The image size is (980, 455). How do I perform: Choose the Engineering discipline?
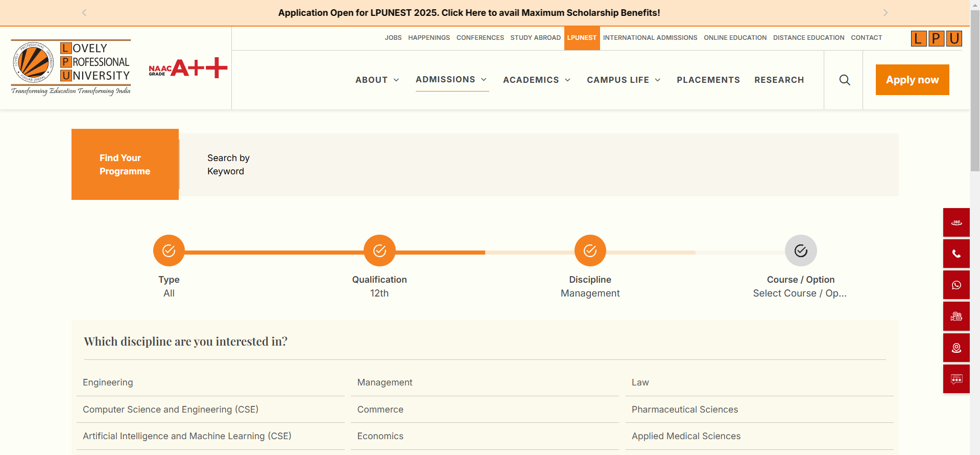[210, 382]
